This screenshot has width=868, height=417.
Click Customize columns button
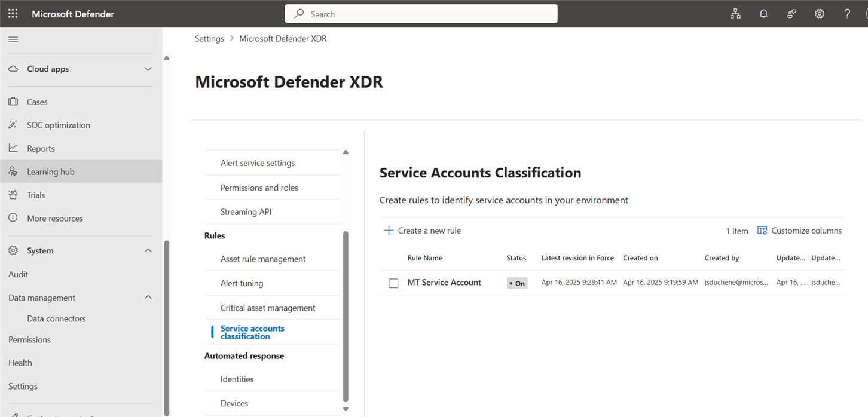pyautogui.click(x=799, y=231)
